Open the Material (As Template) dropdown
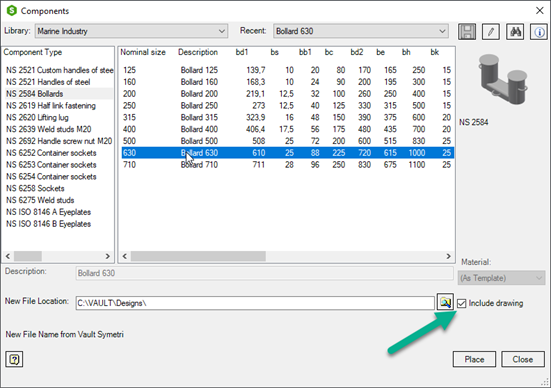 click(501, 278)
